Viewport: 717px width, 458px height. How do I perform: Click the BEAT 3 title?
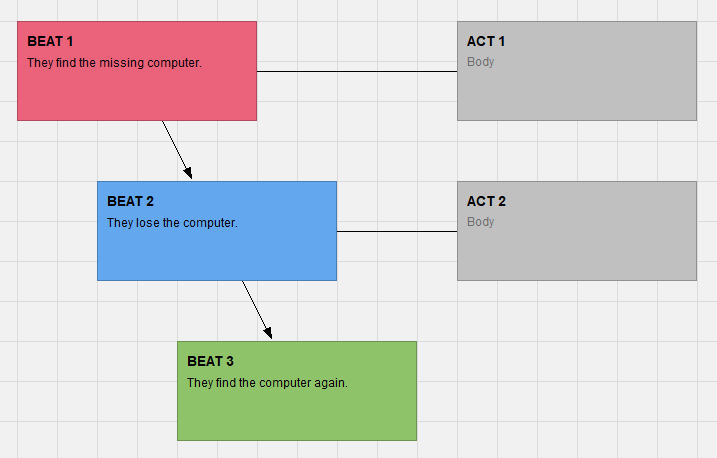[x=210, y=361]
